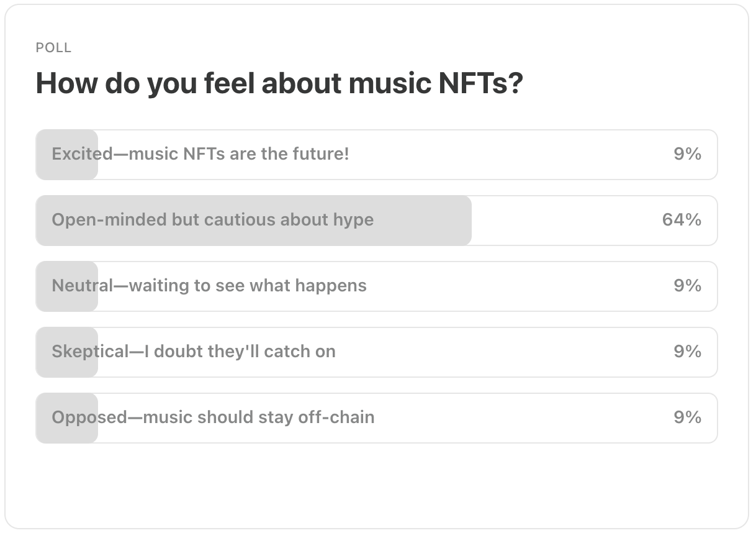Click the 9% value on the Neutral row

point(688,286)
